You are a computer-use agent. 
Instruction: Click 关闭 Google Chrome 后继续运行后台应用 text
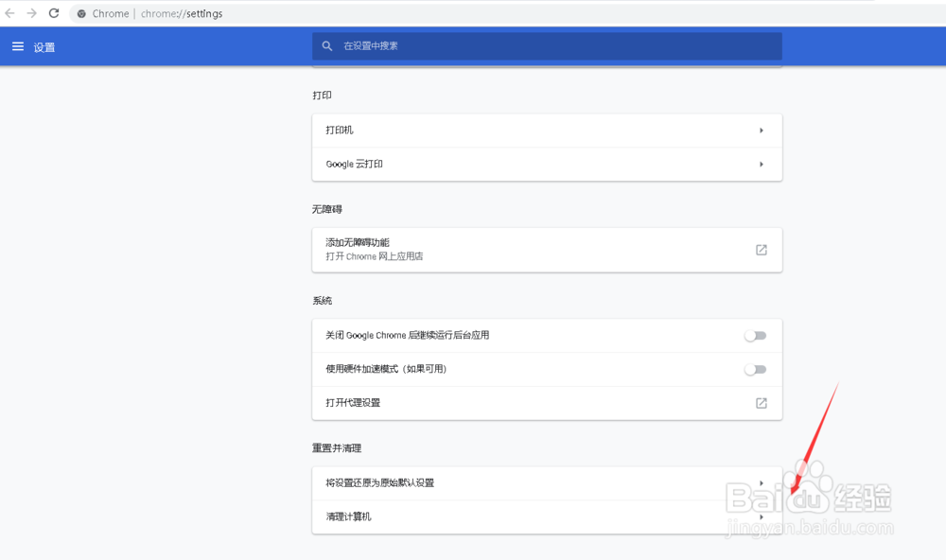click(407, 335)
